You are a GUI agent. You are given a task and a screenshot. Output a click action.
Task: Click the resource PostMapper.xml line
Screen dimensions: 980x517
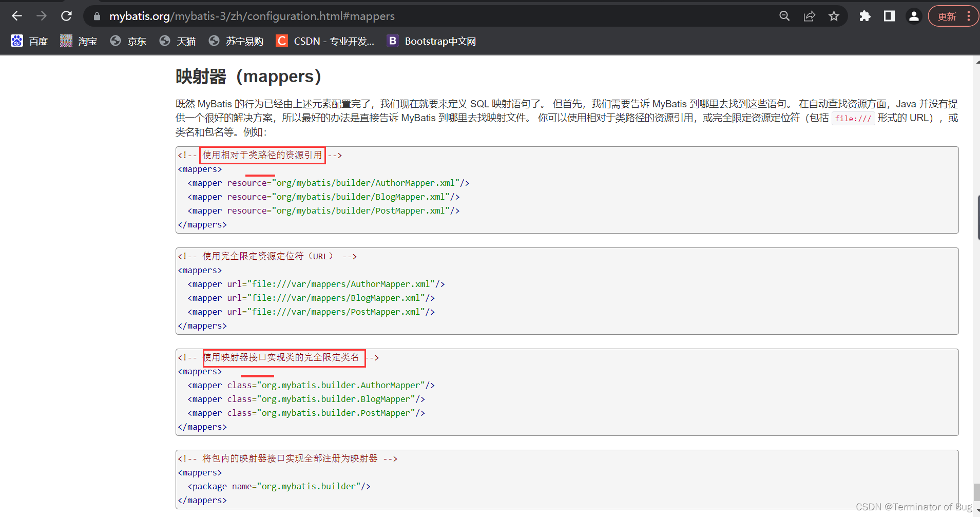pyautogui.click(x=323, y=210)
